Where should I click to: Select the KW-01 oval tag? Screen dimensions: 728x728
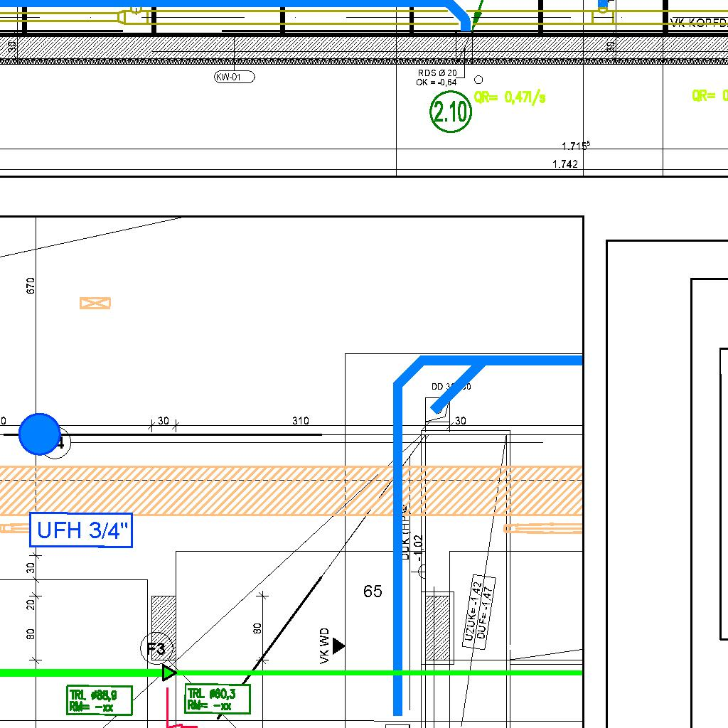234,77
